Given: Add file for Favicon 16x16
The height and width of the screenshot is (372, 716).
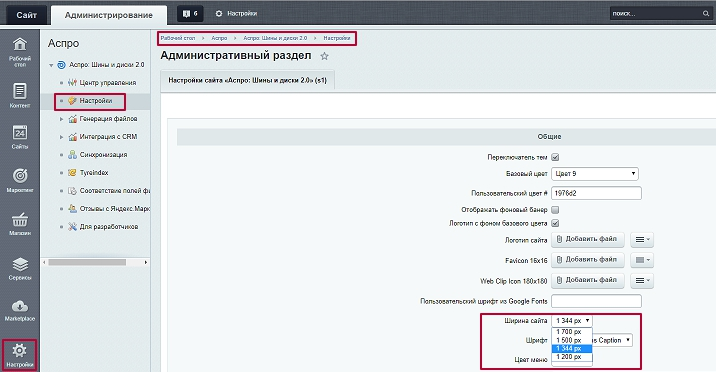Looking at the screenshot, I should 587,260.
